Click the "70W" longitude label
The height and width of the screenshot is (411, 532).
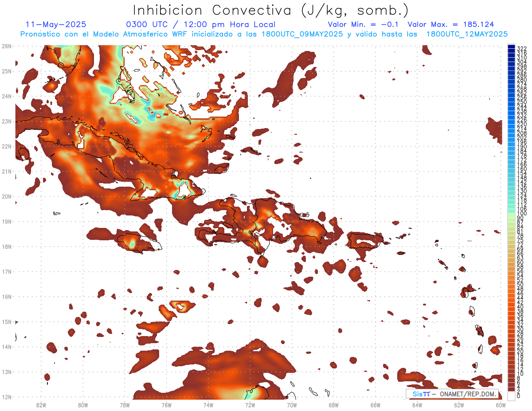pos(292,405)
